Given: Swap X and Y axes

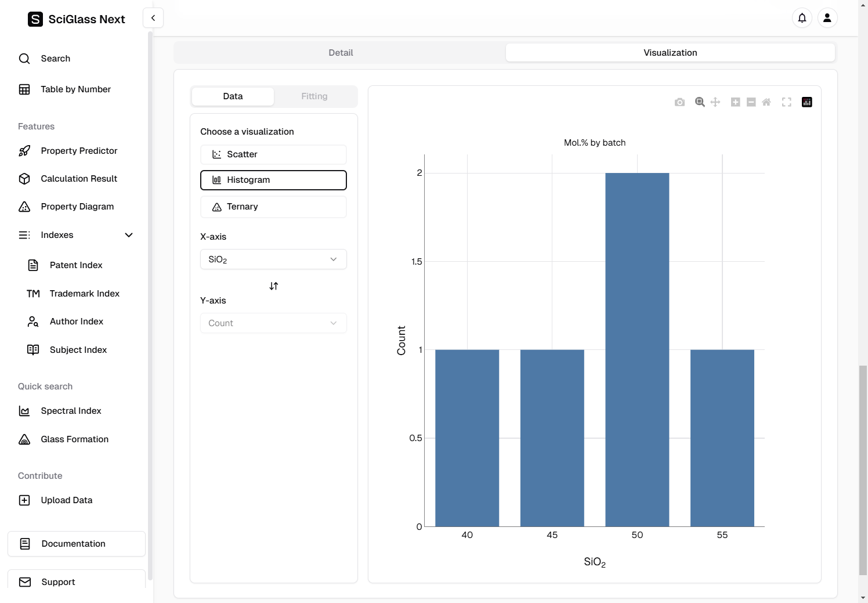Looking at the screenshot, I should tap(274, 286).
